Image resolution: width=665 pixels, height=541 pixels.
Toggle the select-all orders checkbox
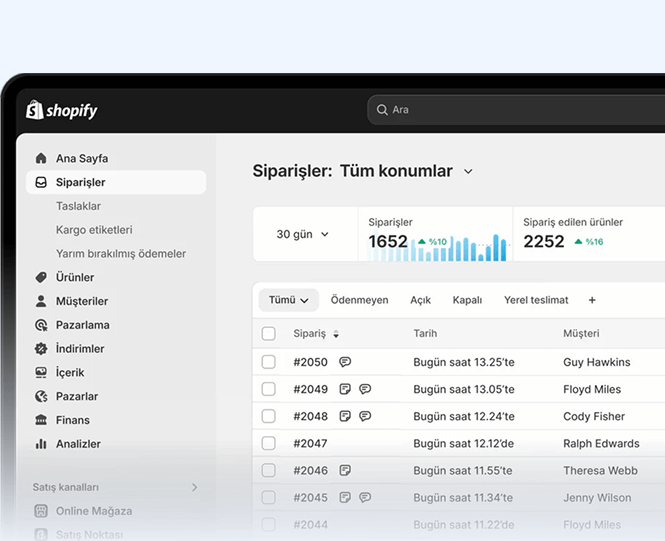coord(268,334)
